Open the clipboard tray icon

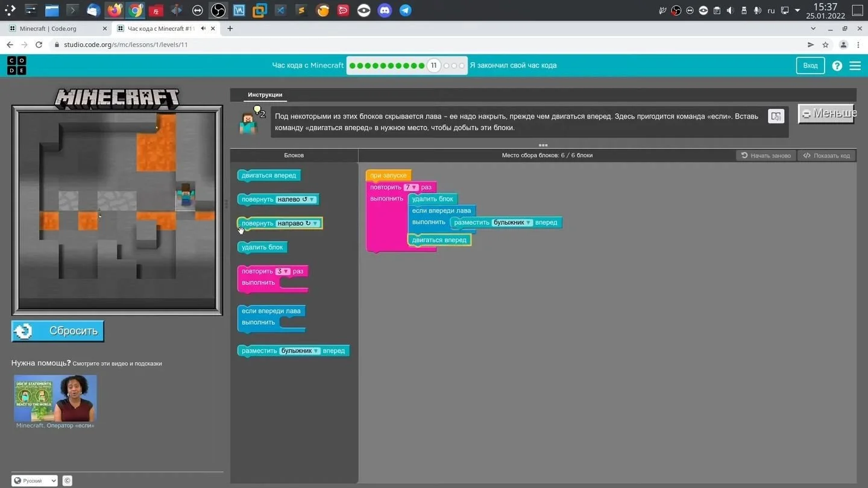point(717,10)
